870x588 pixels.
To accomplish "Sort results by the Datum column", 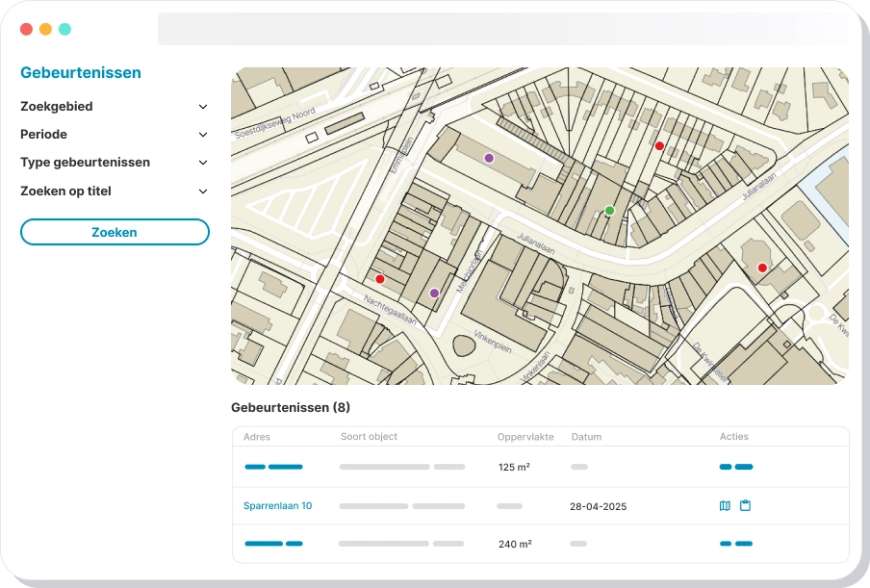I will (585, 436).
